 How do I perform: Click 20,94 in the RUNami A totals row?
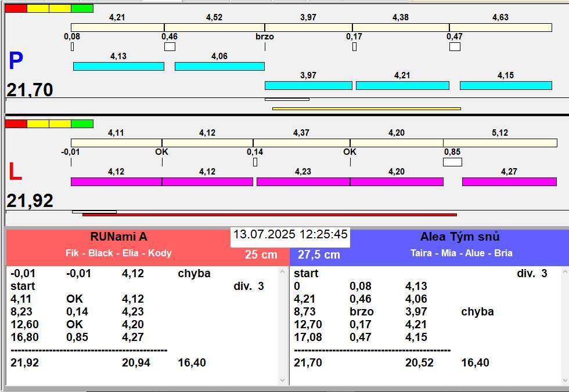tap(136, 363)
